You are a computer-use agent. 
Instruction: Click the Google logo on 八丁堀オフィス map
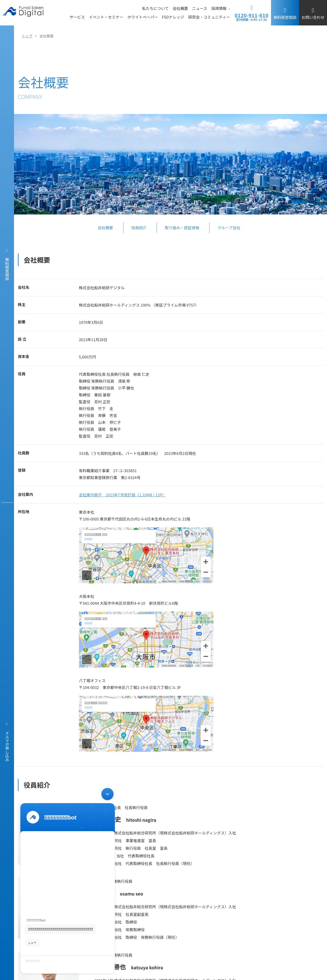146,745
